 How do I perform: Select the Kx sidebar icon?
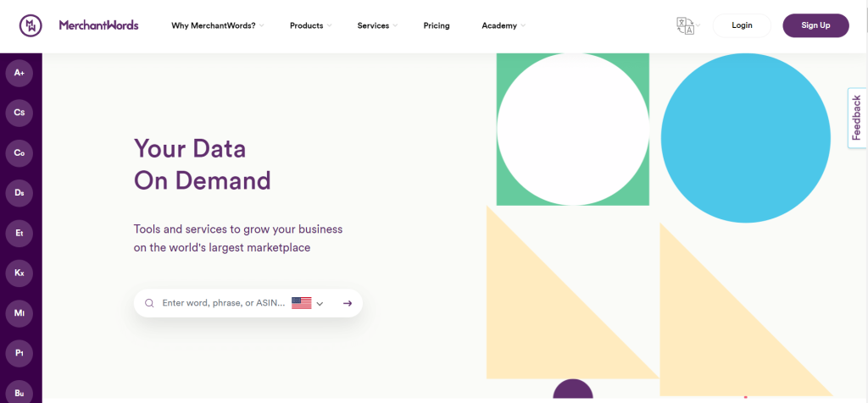tap(19, 273)
